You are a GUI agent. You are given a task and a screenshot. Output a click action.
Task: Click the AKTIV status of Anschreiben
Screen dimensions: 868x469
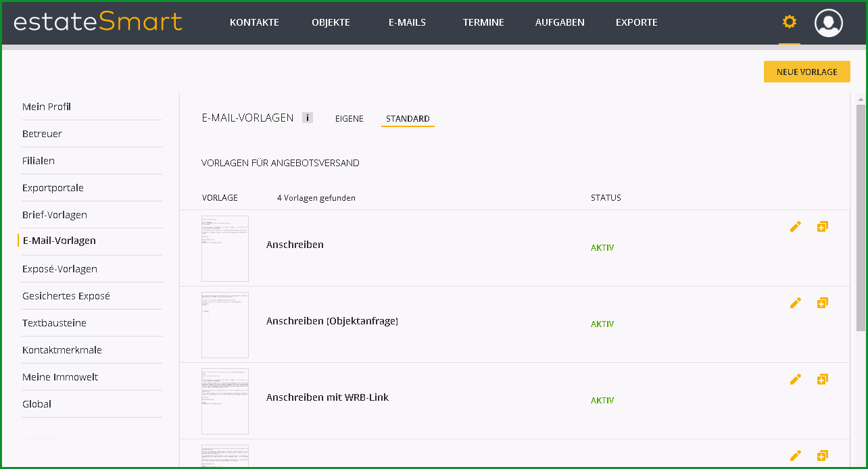pyautogui.click(x=602, y=248)
